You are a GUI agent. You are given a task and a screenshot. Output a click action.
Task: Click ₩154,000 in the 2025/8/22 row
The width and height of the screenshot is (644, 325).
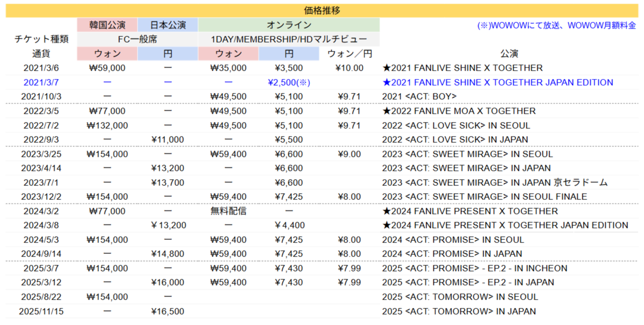click(107, 297)
